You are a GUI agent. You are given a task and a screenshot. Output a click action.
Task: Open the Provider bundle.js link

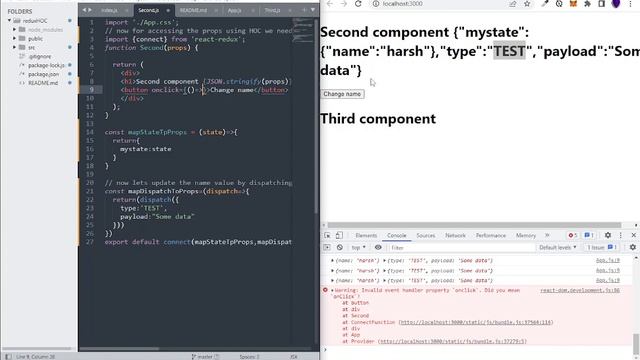click(453, 341)
